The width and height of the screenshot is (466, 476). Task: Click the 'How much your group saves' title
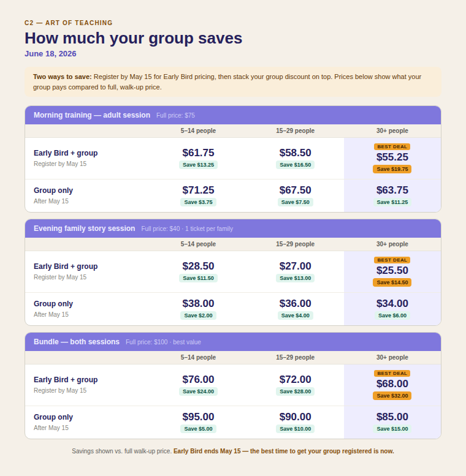click(x=133, y=38)
